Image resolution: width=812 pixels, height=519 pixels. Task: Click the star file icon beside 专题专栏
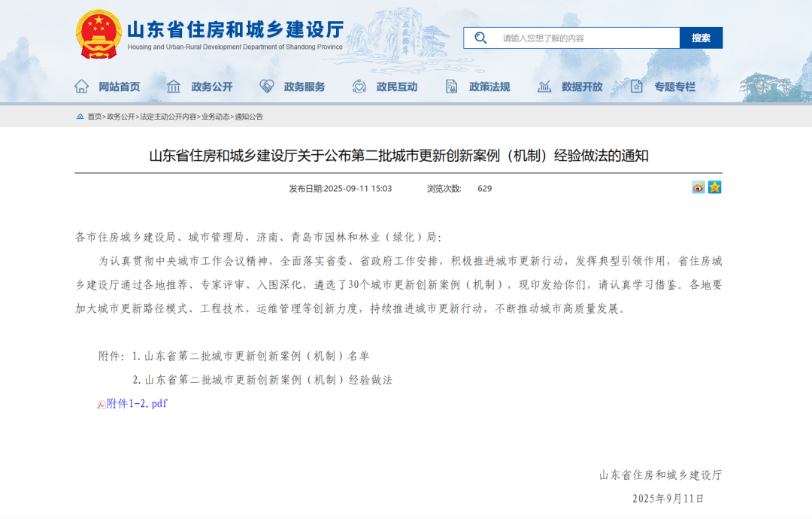pyautogui.click(x=637, y=86)
